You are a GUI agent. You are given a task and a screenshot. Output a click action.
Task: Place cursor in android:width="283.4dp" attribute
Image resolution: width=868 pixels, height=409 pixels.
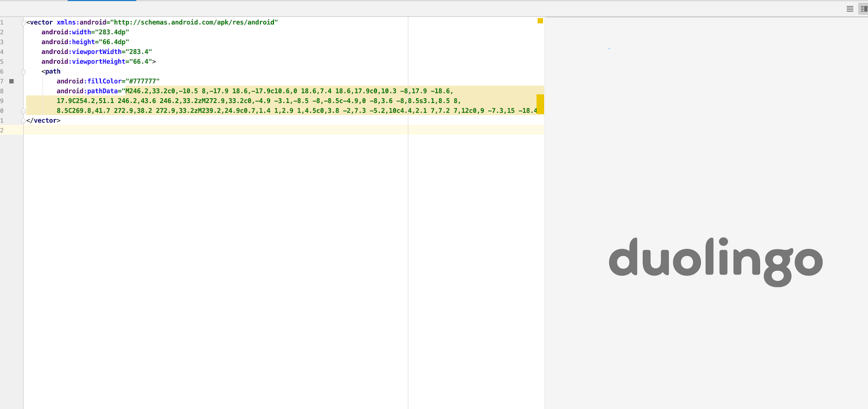(85, 33)
